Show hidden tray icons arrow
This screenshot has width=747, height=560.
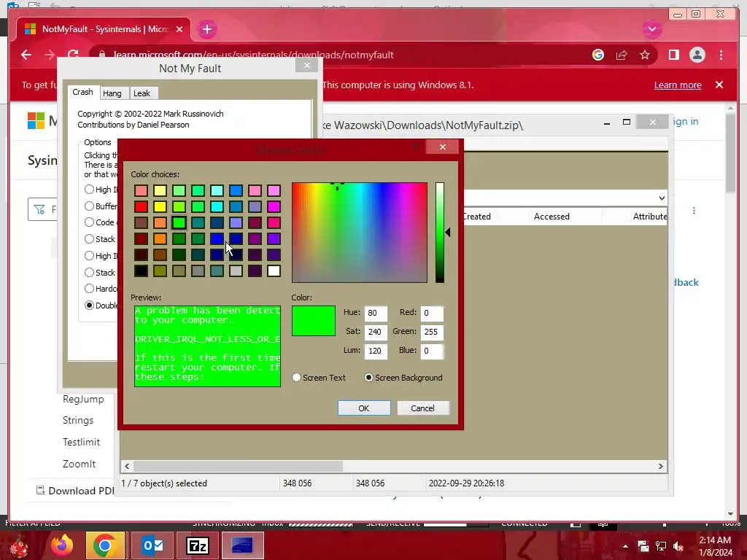point(625,546)
